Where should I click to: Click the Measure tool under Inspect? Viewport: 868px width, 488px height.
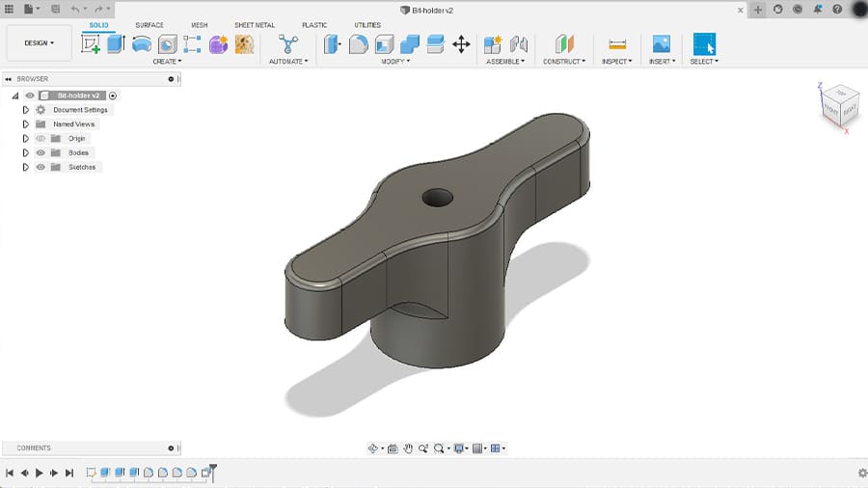coord(617,44)
